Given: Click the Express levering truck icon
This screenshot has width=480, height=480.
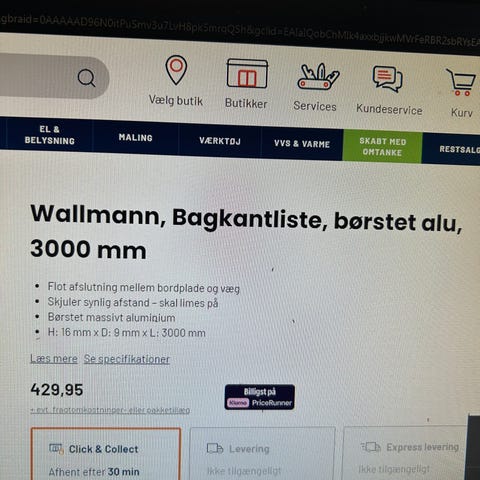Looking at the screenshot, I should point(371,446).
